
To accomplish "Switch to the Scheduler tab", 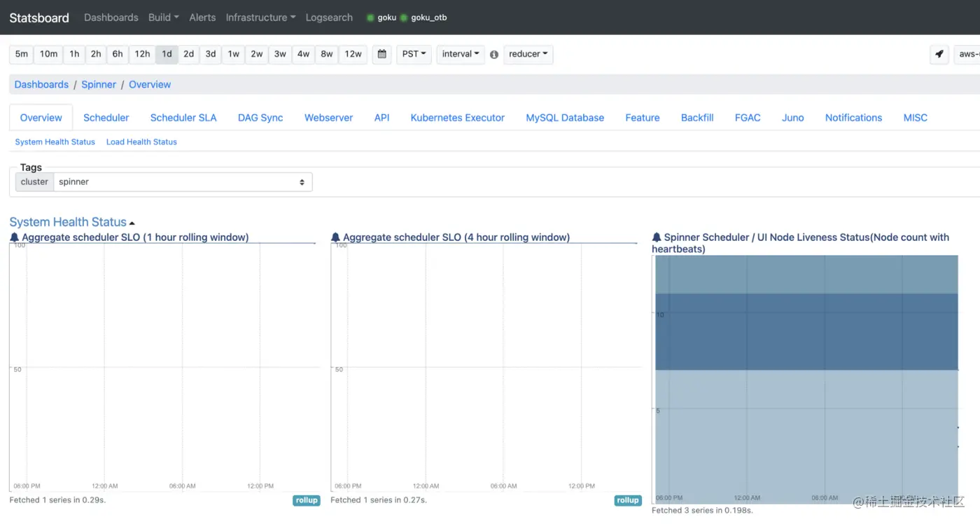I will (x=106, y=118).
